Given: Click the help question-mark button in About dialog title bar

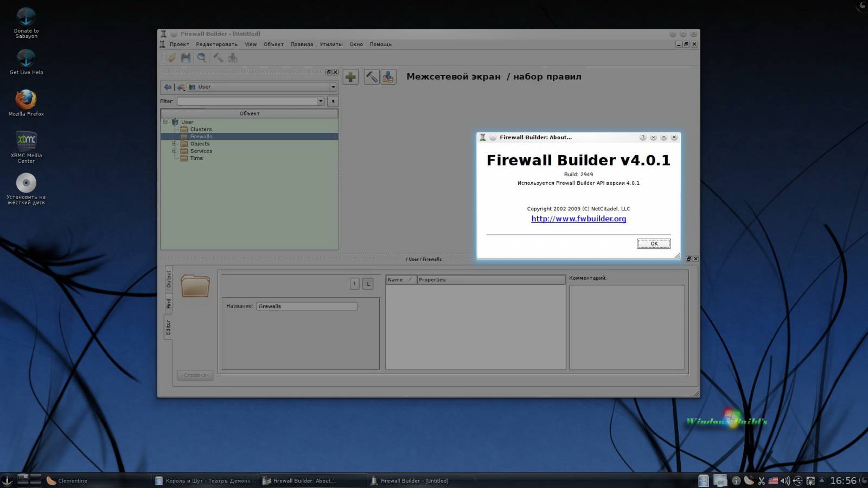Looking at the screenshot, I should pyautogui.click(x=643, y=137).
